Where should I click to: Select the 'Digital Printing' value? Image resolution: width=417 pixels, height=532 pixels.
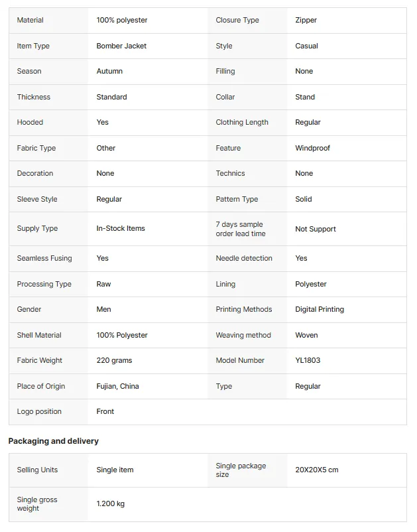tap(320, 309)
